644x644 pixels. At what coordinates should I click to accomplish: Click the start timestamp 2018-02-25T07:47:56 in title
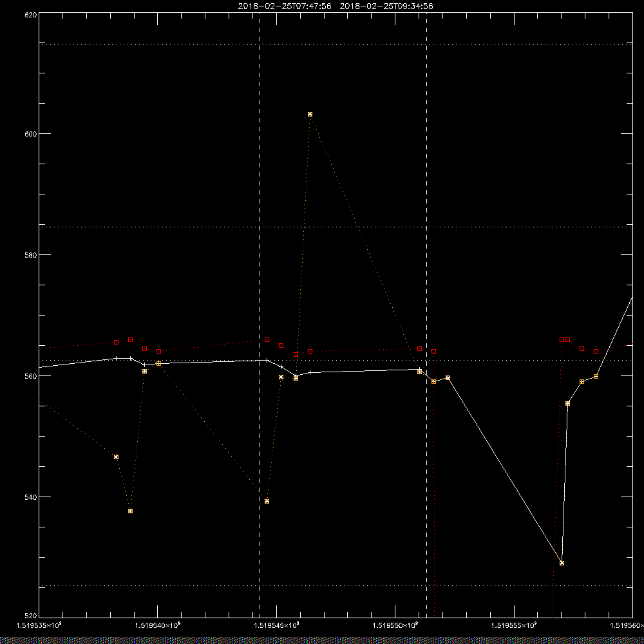(285, 6)
